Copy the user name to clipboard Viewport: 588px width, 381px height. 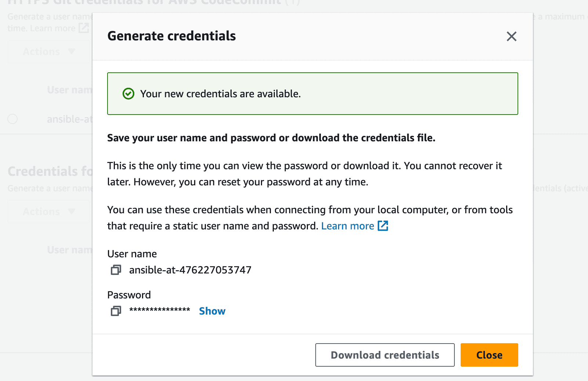(x=116, y=270)
